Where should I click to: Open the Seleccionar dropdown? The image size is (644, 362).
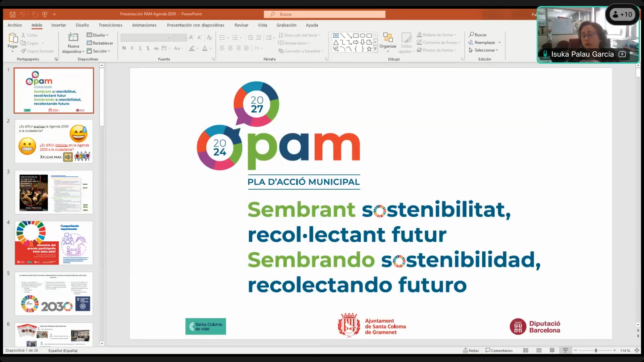483,50
